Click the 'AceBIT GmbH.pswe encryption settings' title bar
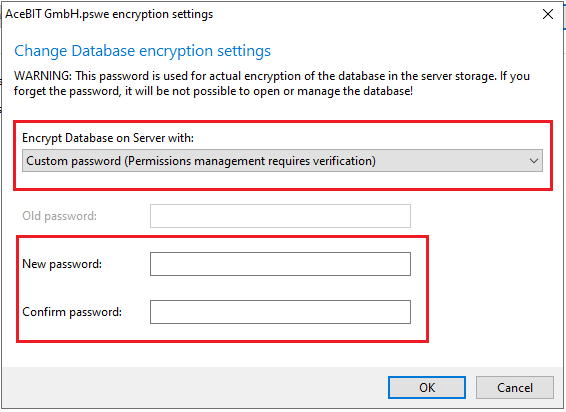The image size is (566, 412). click(x=109, y=14)
